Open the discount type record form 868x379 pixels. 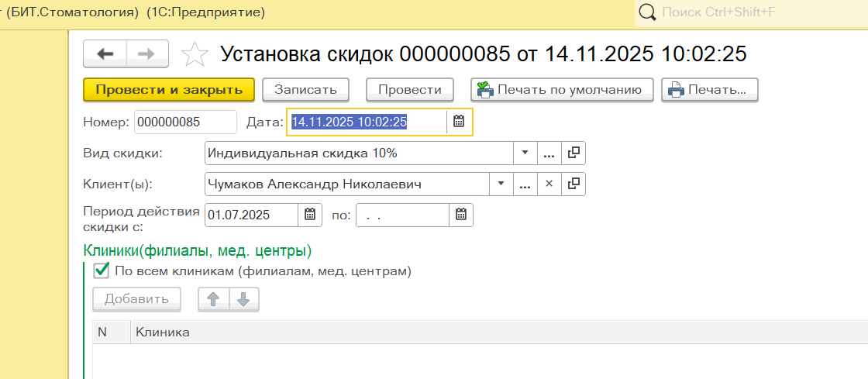[x=573, y=153]
